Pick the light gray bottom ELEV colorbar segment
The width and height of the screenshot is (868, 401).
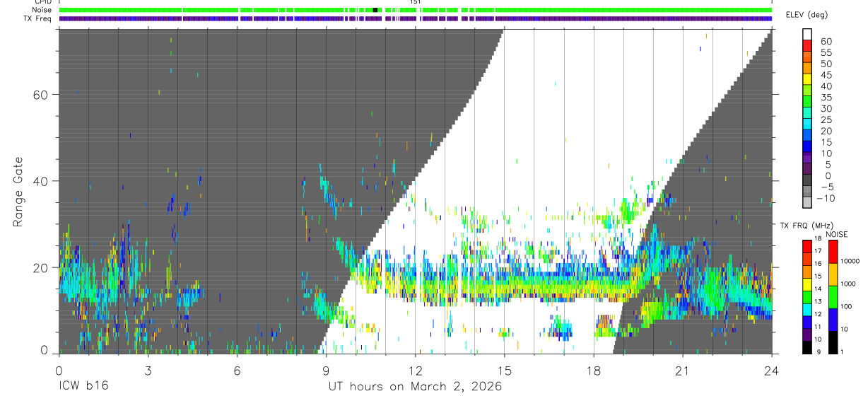click(x=807, y=203)
